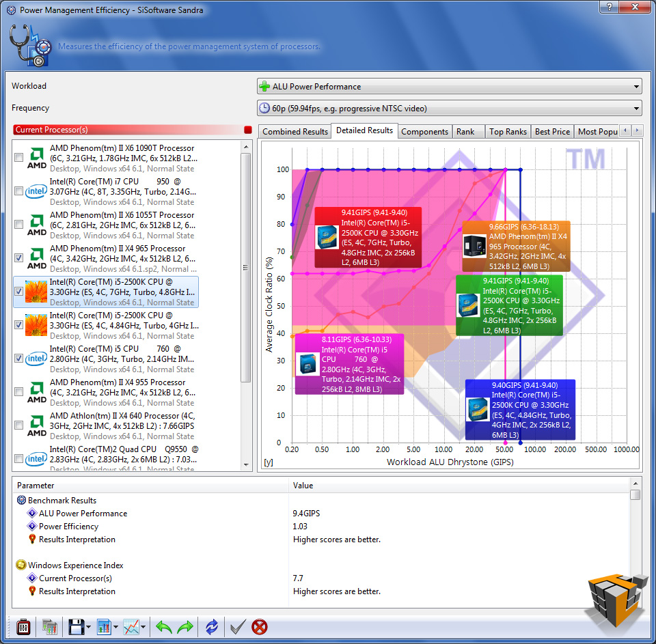Click the floppy disk save icon
The height and width of the screenshot is (644, 656).
pyautogui.click(x=76, y=627)
